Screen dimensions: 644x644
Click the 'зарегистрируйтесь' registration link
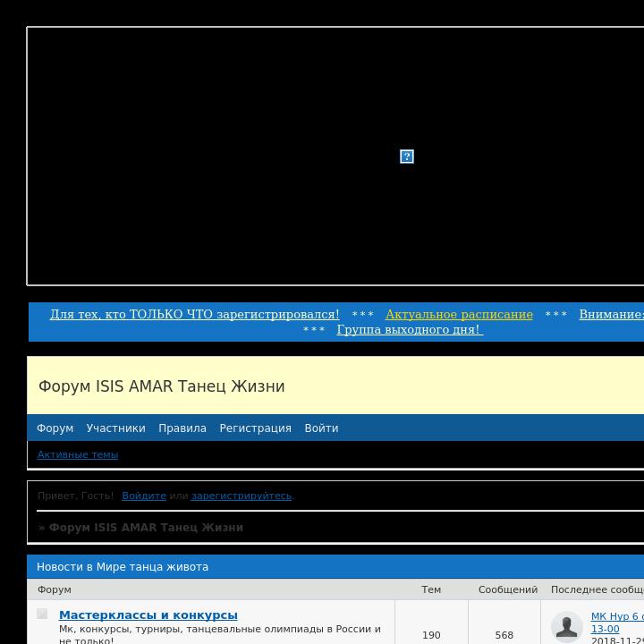241,496
